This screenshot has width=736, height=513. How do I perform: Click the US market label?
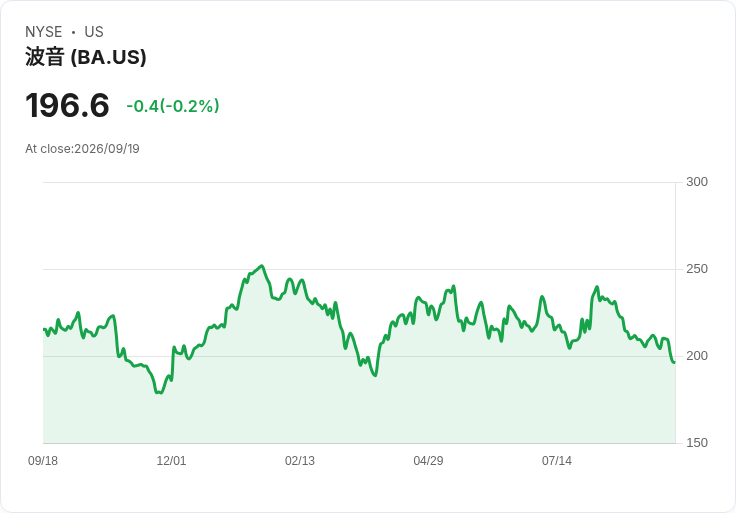tap(94, 32)
